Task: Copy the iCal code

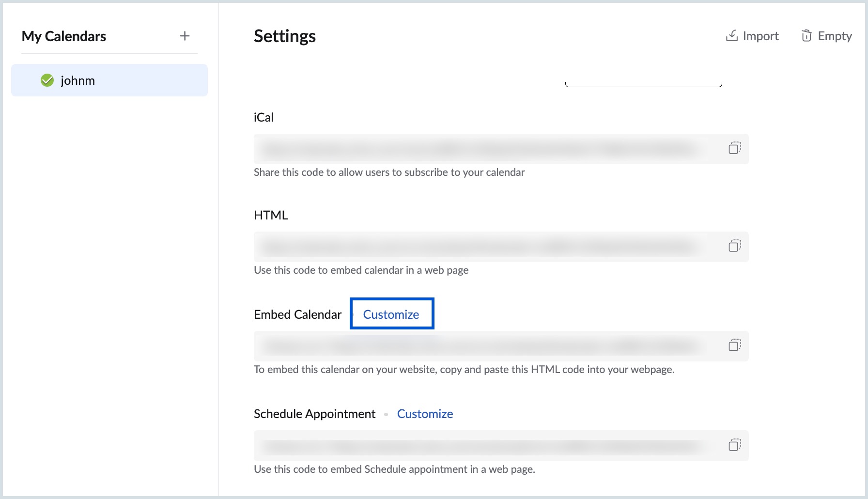Action: click(734, 148)
